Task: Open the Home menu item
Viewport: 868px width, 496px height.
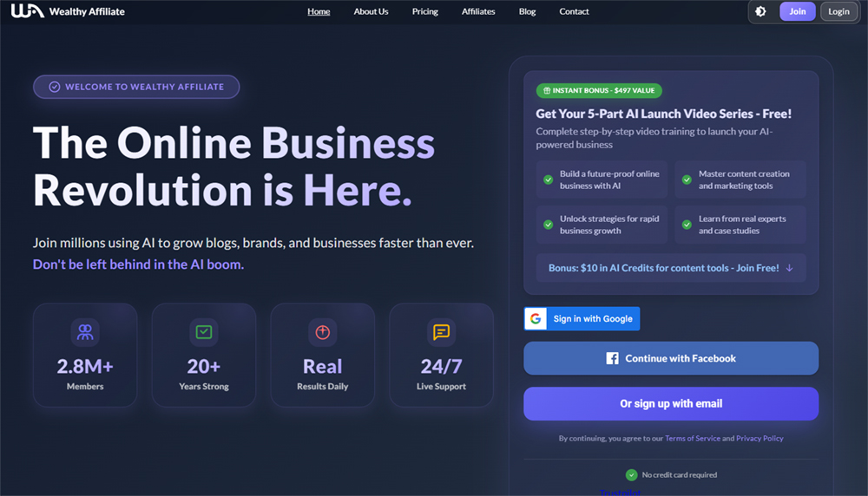Action: point(319,11)
